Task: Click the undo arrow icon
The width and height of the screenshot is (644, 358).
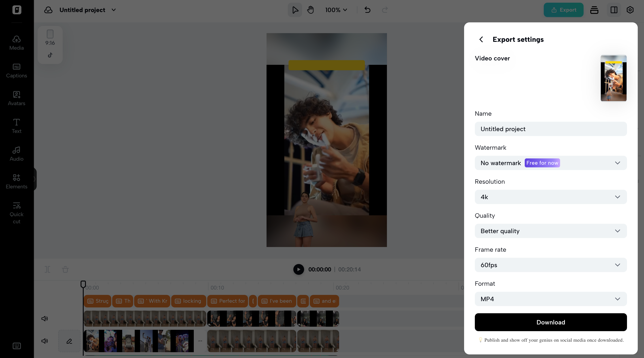Action: [367, 10]
